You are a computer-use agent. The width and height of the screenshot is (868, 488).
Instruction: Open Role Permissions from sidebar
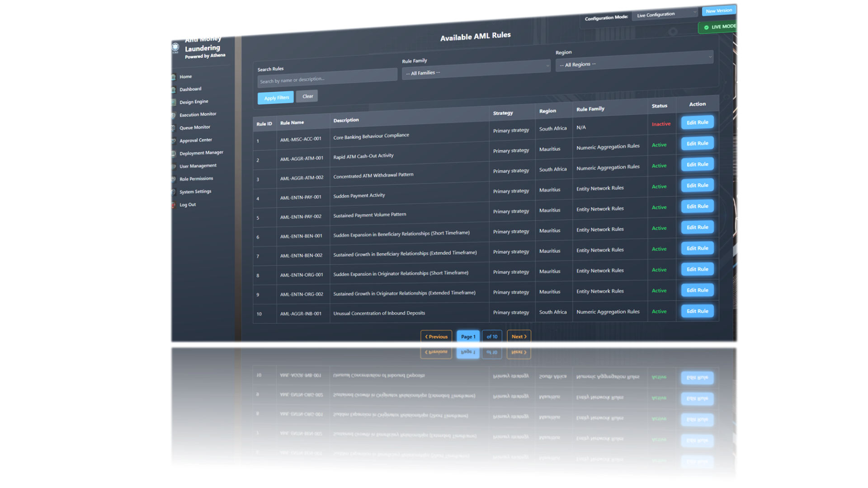(x=196, y=179)
